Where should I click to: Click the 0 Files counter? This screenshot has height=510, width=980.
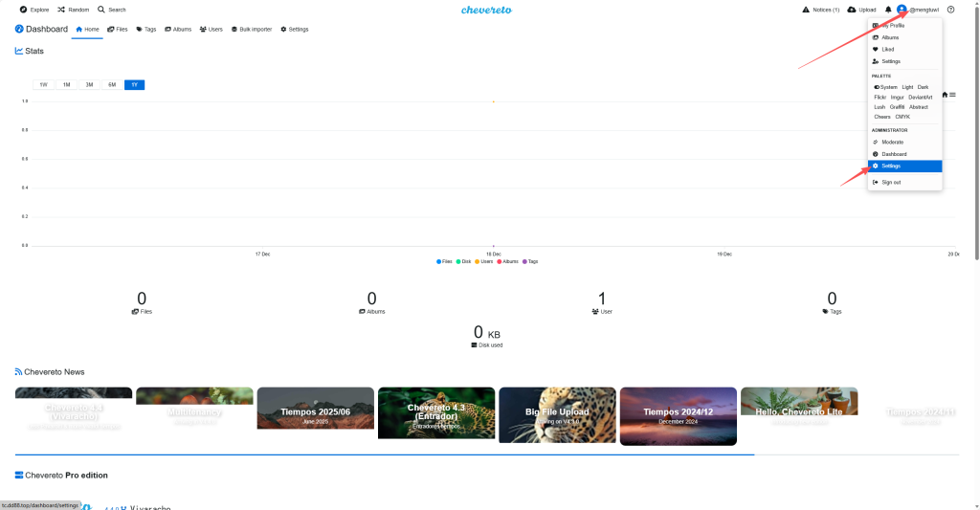pos(142,302)
